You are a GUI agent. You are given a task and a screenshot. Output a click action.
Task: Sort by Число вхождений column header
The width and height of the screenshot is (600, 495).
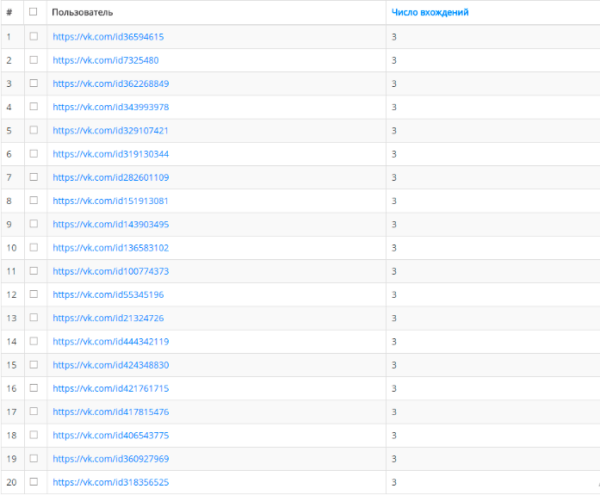click(430, 12)
